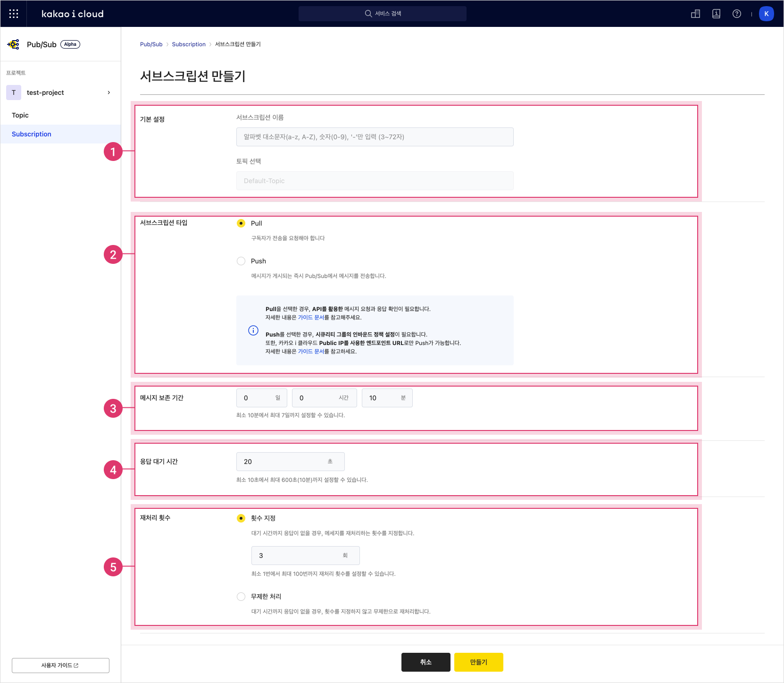Click the 서브스크립션 만들기 page heading
Viewport: 784px width, 683px height.
click(193, 76)
